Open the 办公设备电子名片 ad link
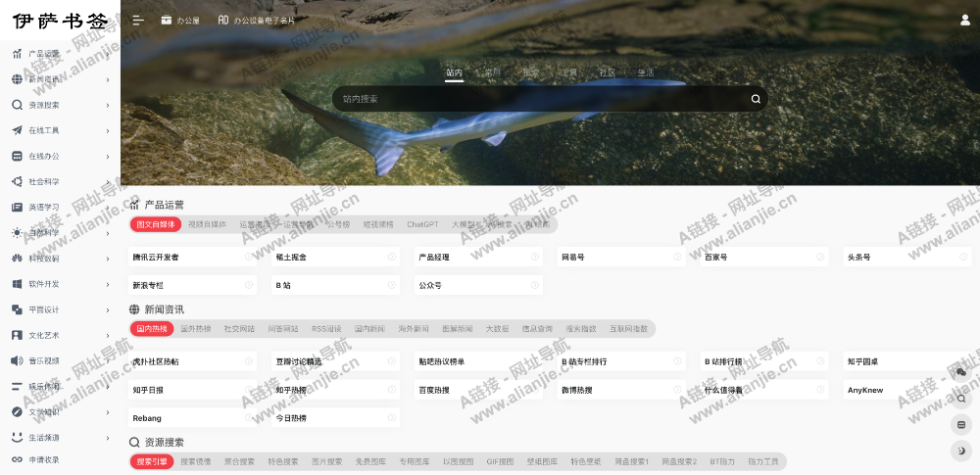The image size is (980, 475). tap(256, 20)
